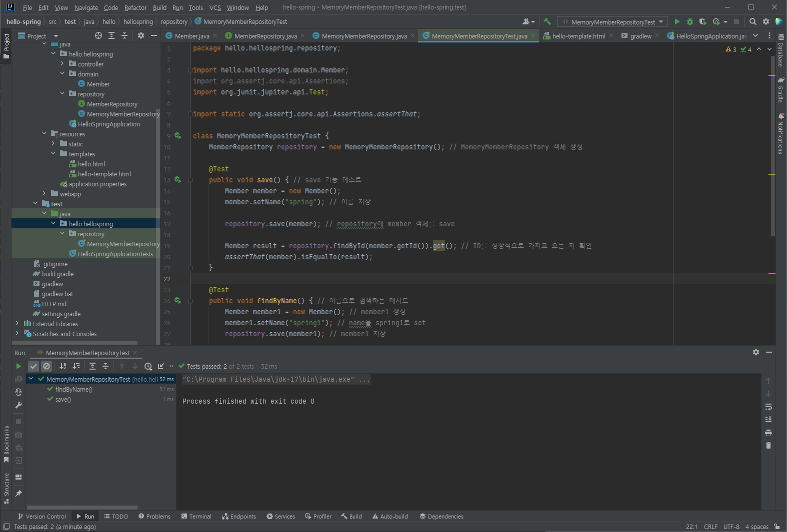Show hidden editor tabs chevron
The width and height of the screenshot is (787, 532).
[x=755, y=35]
